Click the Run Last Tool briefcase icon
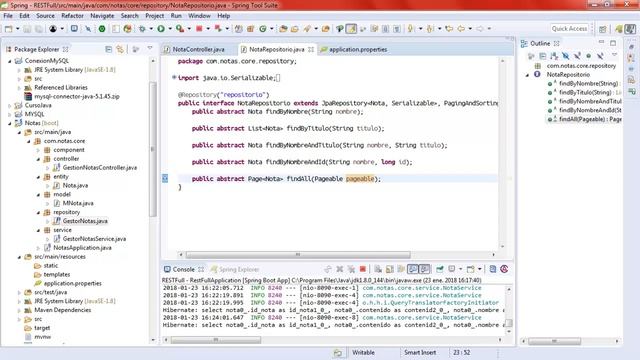Image resolution: width=640 pixels, height=360 pixels. point(180,29)
